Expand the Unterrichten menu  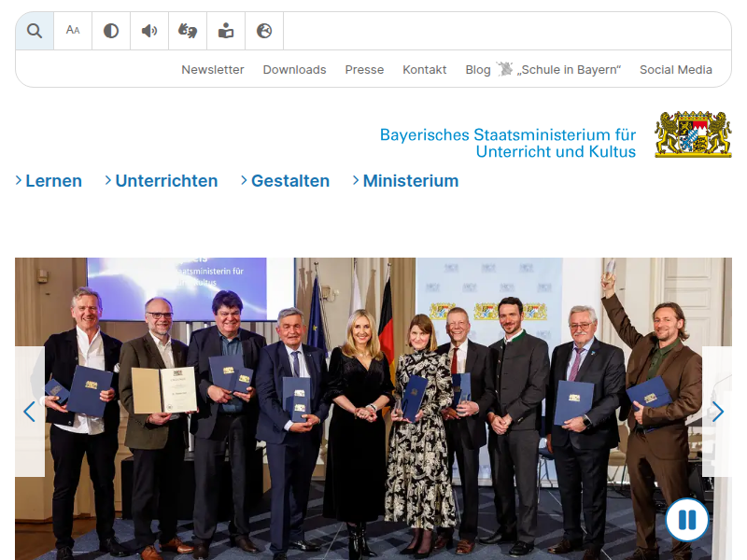(x=161, y=181)
